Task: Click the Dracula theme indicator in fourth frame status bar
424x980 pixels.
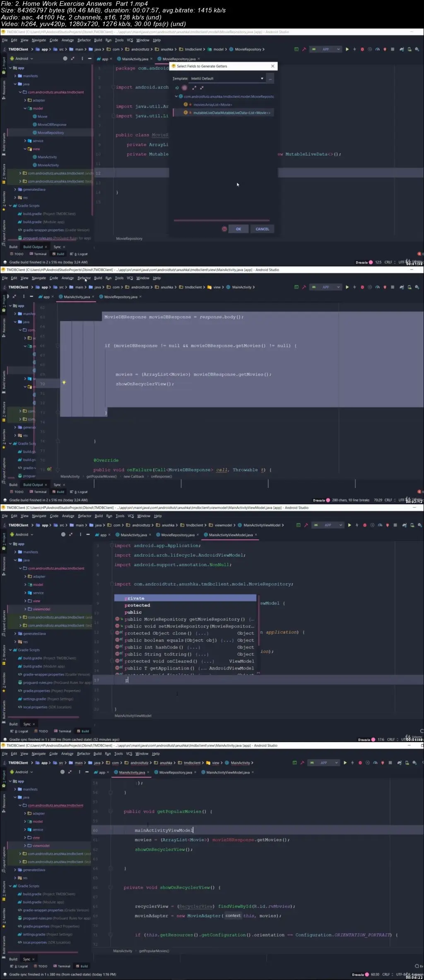Action: point(360,974)
